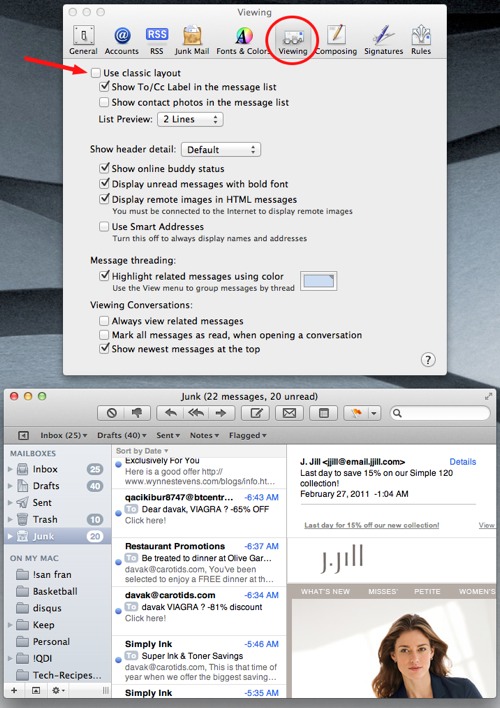The width and height of the screenshot is (500, 708).
Task: Expand the Inbox mailbox disclosure triangle
Action: [x=10, y=469]
